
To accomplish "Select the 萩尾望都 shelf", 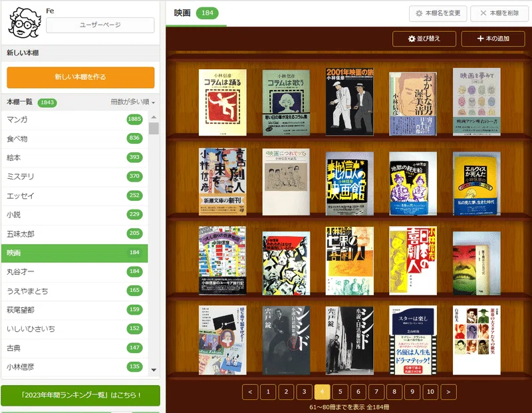I will [74, 310].
